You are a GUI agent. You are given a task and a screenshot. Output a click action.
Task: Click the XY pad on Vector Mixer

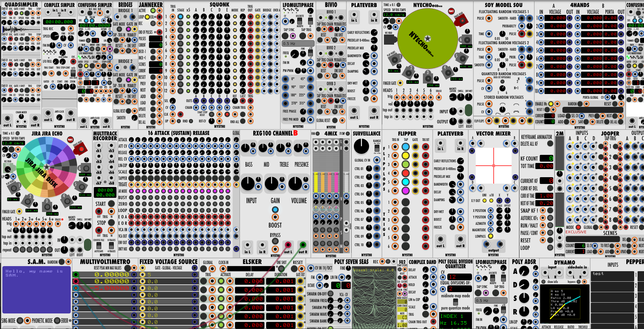tap(494, 166)
